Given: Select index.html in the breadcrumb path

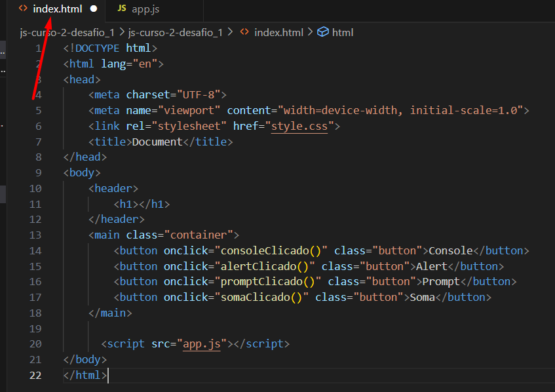Looking at the screenshot, I should (x=278, y=33).
